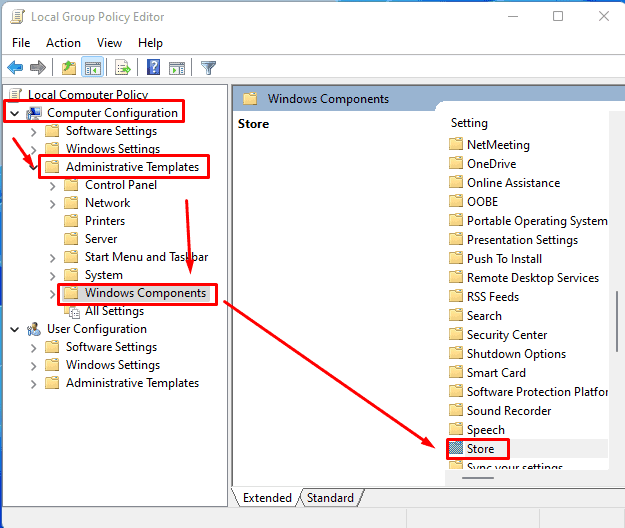
Task: Click Computer Configuration computer icon
Action: pos(34,113)
